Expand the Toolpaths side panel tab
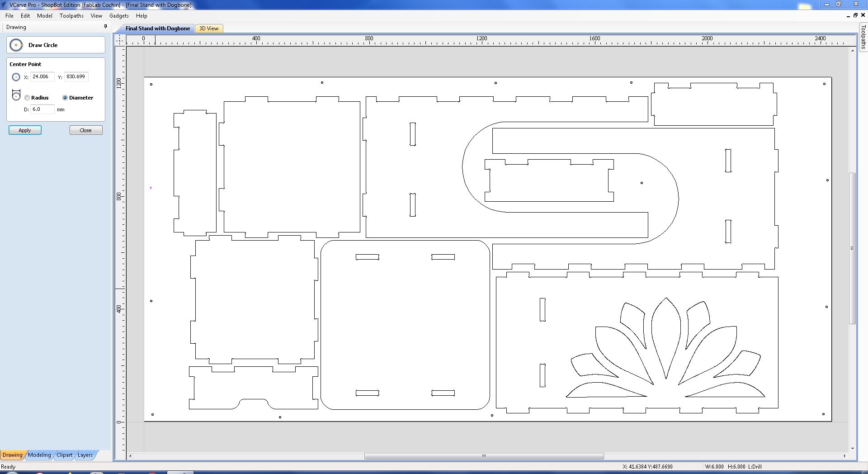868x474 pixels. point(863,36)
